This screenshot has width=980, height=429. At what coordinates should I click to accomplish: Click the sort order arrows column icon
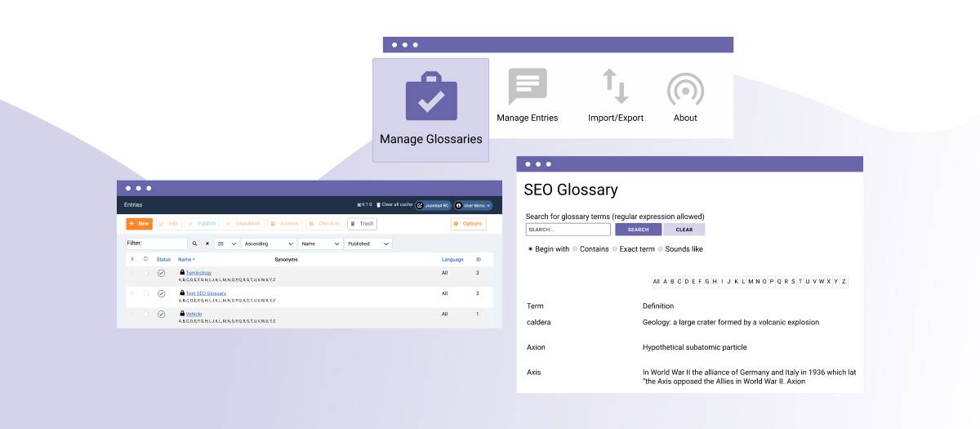pos(132,259)
